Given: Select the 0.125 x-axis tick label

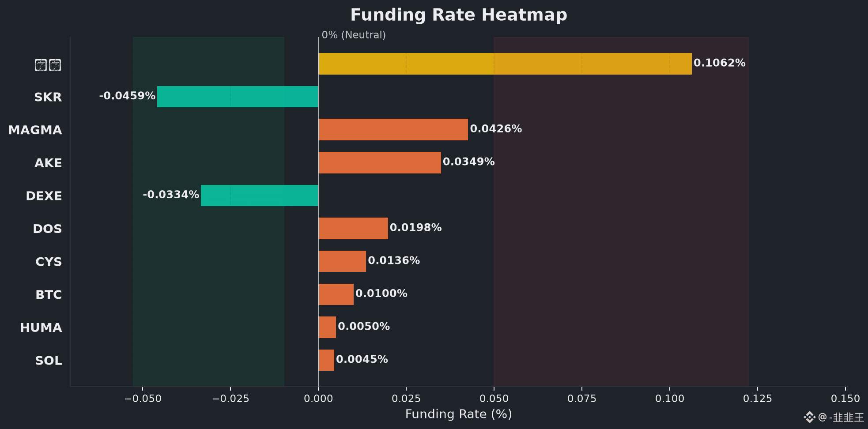Looking at the screenshot, I should 758,399.
